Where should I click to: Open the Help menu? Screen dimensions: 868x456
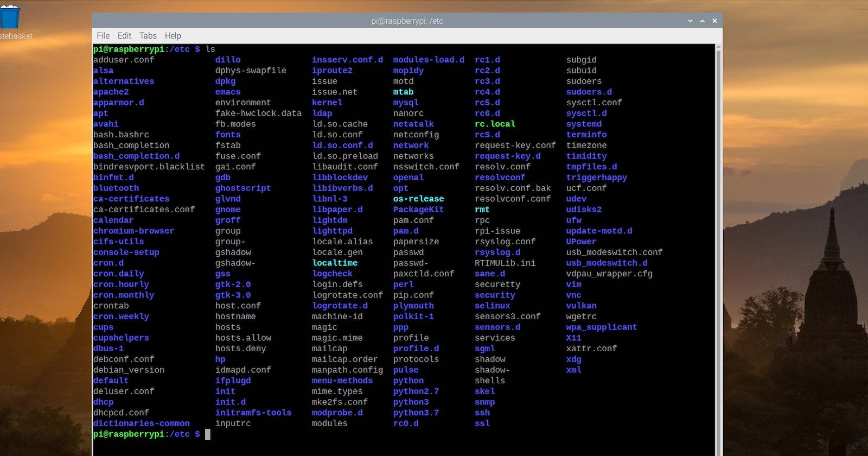tap(173, 36)
